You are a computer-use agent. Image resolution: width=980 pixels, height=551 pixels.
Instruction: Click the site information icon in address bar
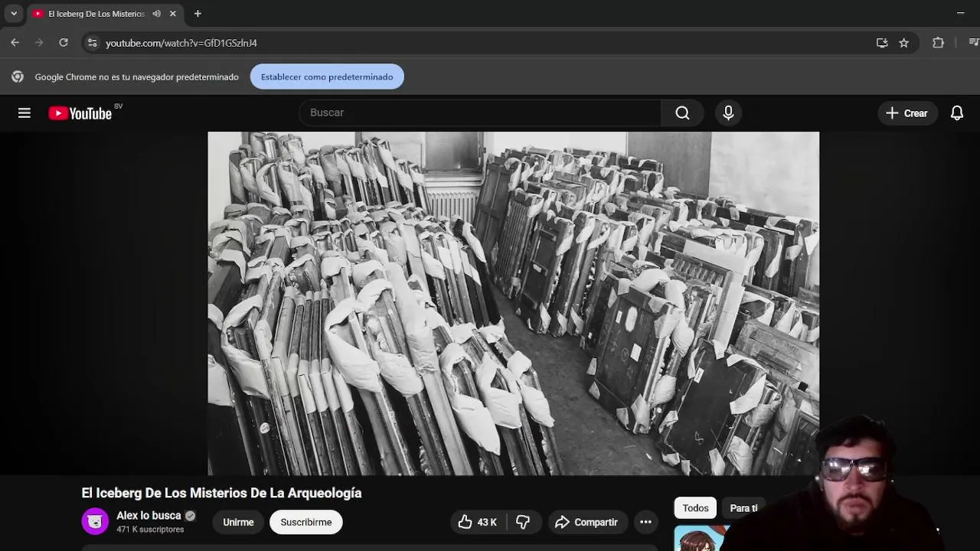[92, 43]
